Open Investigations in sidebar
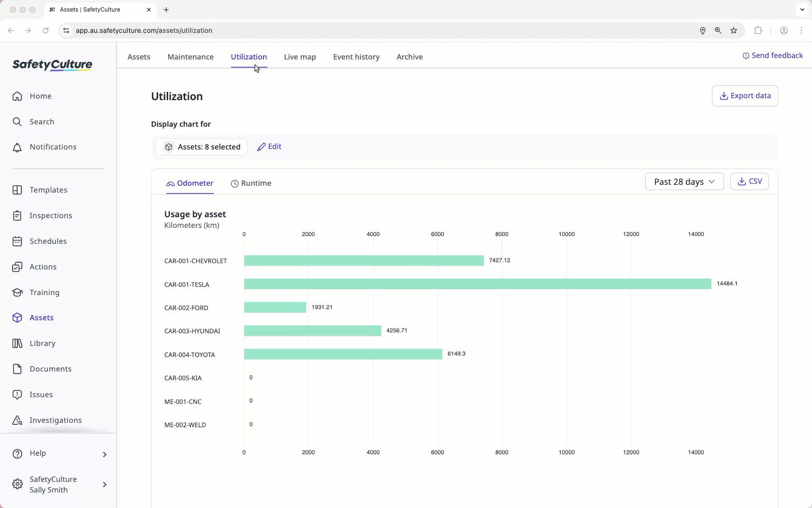 pos(47,420)
